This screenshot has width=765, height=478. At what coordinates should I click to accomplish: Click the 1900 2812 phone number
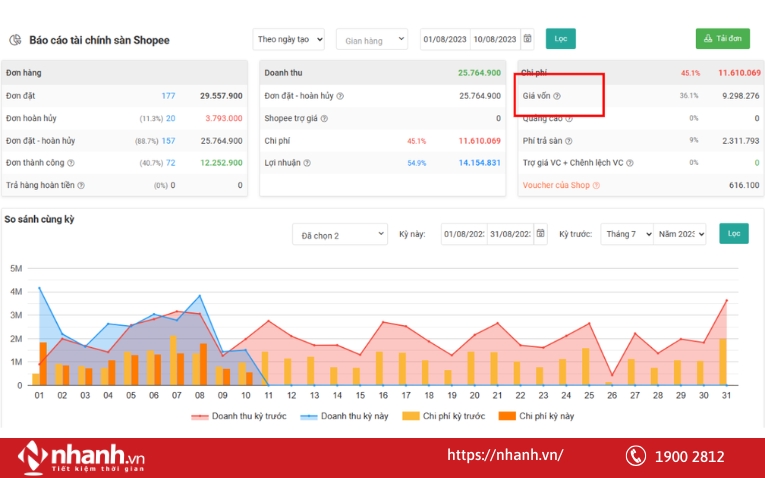[x=689, y=457]
